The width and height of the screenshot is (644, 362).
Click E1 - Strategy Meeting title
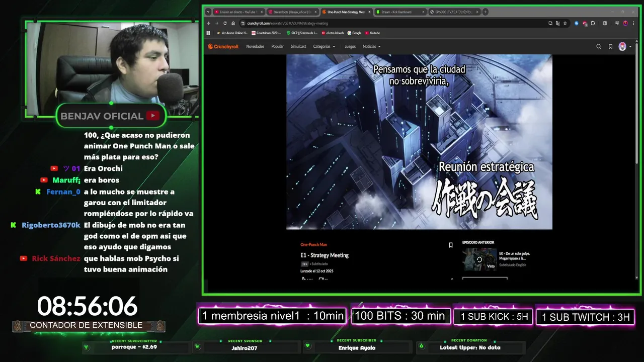325,255
